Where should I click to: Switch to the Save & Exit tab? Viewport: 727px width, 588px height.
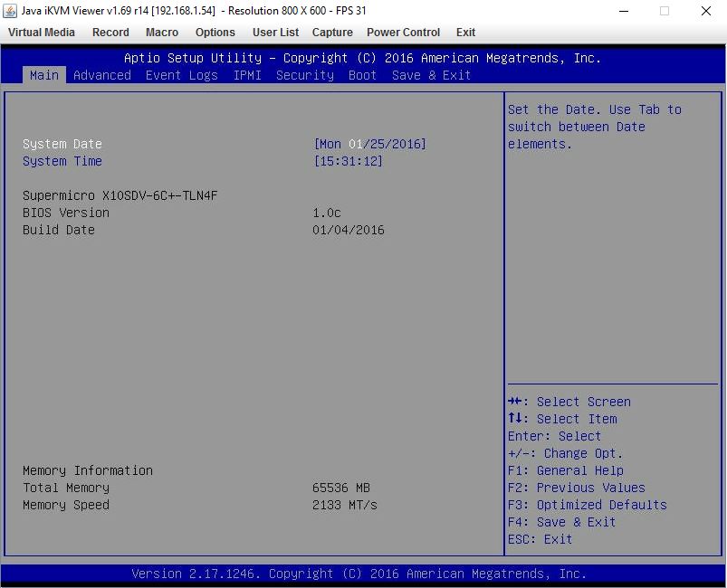pyautogui.click(x=431, y=75)
